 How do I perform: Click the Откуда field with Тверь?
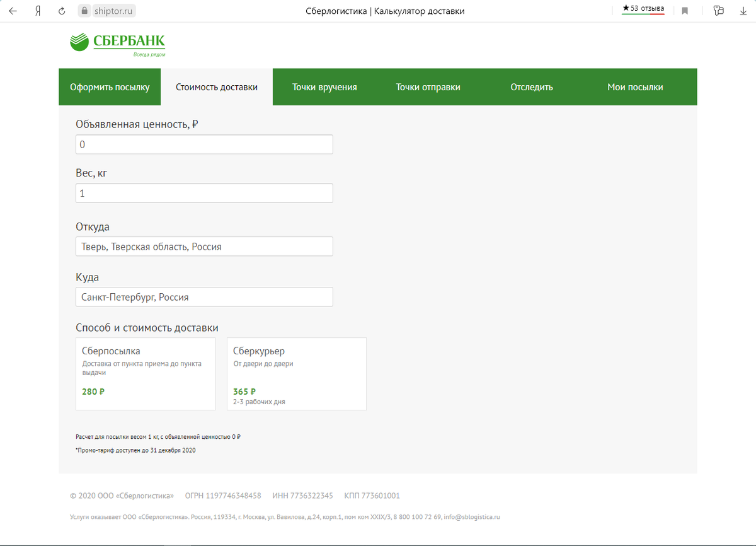[x=204, y=247]
